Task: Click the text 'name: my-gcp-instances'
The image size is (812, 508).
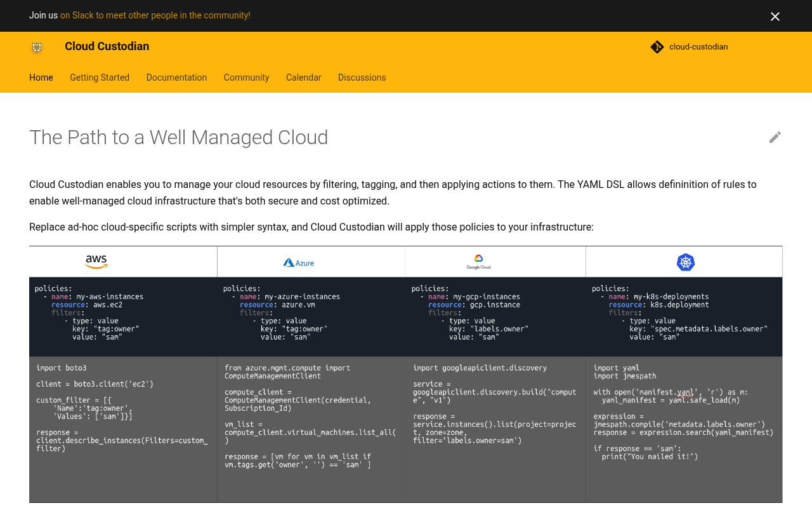Action: [474, 297]
